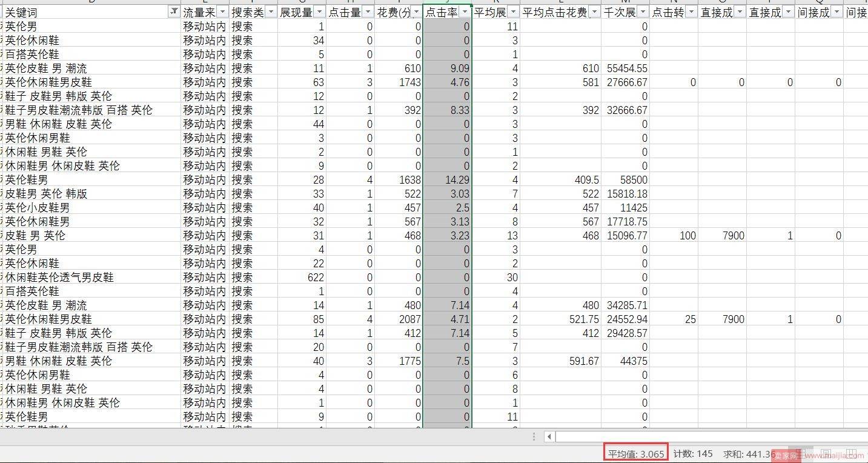This screenshot has height=463, width=868.
Task: Open the 点击率 column filter dropdown
Action: pyautogui.click(x=465, y=12)
